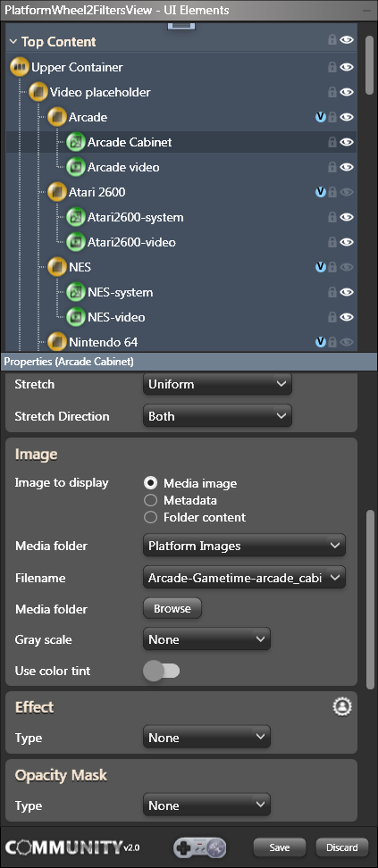Select the Nintendo 64 tree item
The width and height of the screenshot is (378, 868).
pyautogui.click(x=103, y=342)
